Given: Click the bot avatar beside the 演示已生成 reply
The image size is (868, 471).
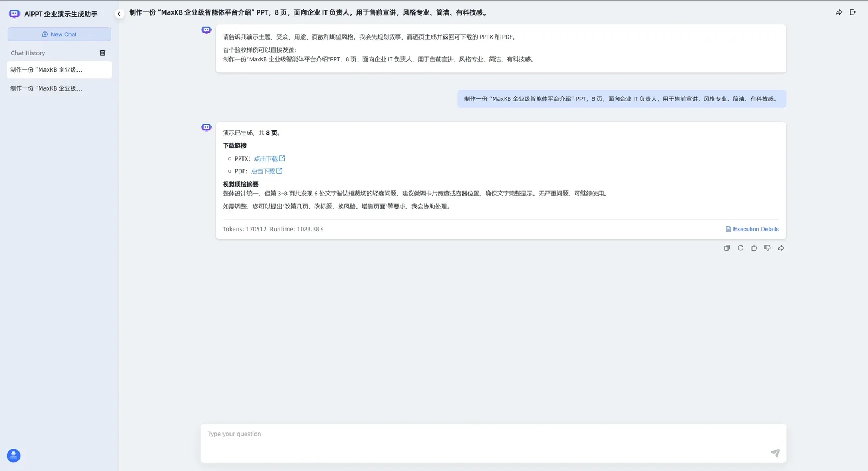Looking at the screenshot, I should pos(206,128).
